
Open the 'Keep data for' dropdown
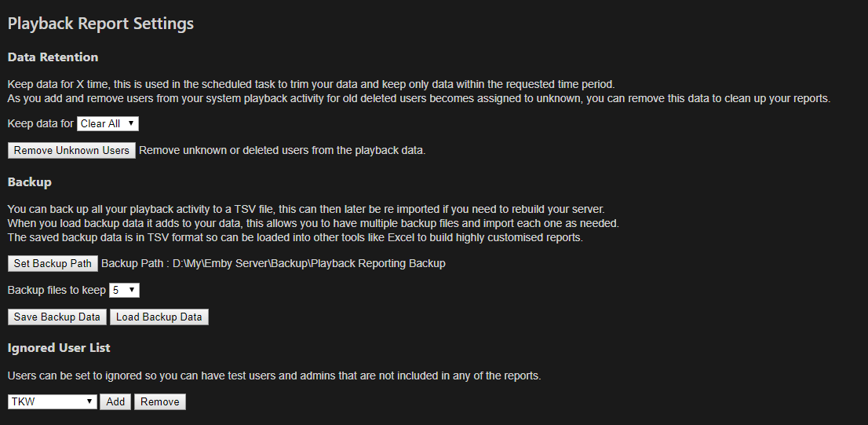coord(108,123)
